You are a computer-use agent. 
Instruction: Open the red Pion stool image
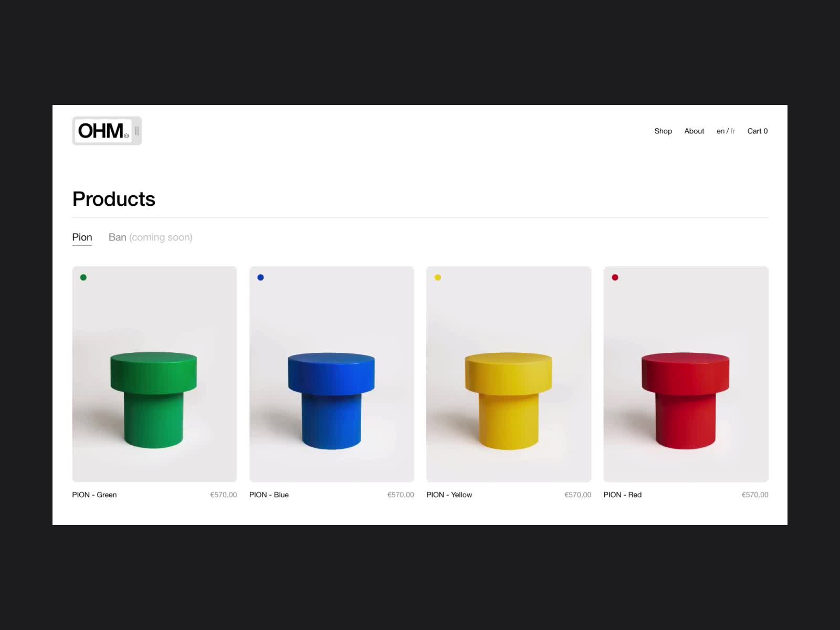tap(686, 374)
